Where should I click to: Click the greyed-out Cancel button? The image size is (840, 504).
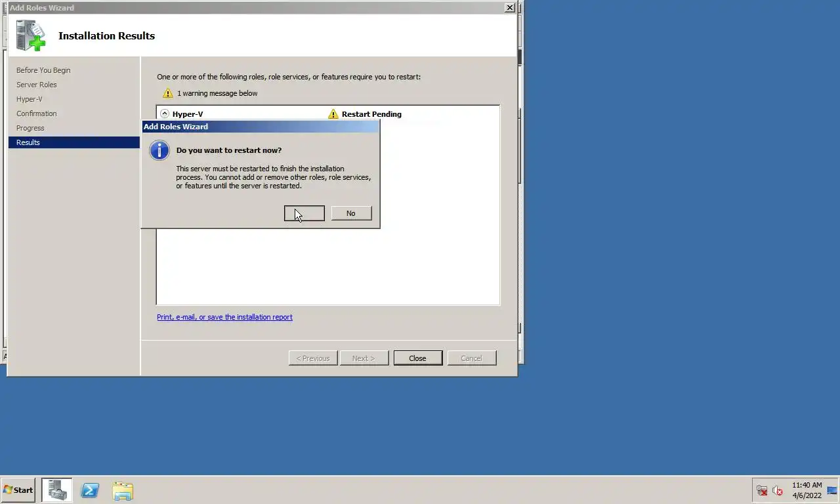(472, 358)
